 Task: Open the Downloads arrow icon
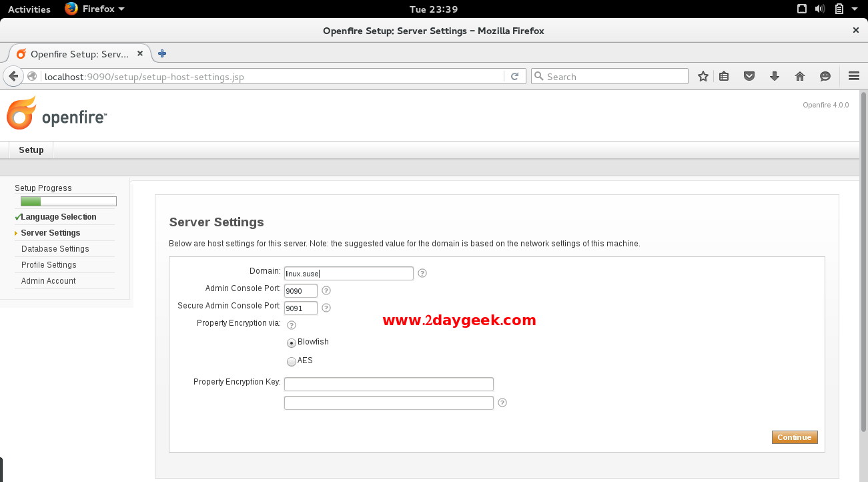click(774, 76)
